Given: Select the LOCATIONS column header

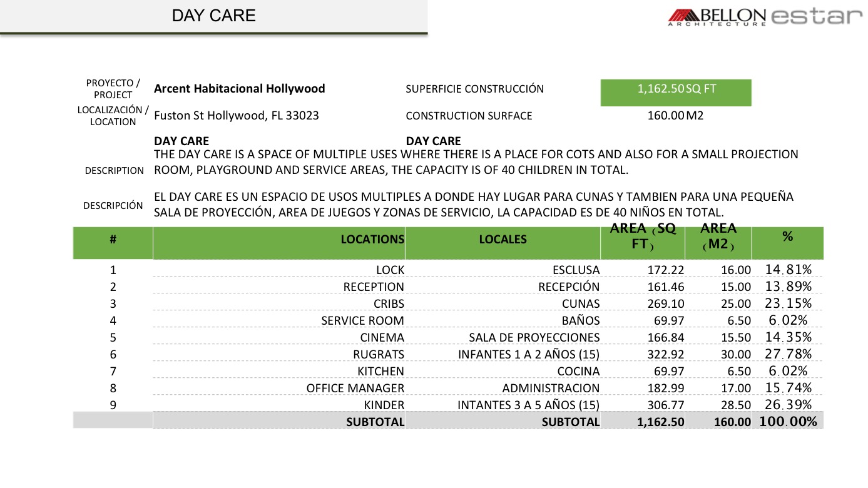Looking at the screenshot, I should (x=372, y=240).
